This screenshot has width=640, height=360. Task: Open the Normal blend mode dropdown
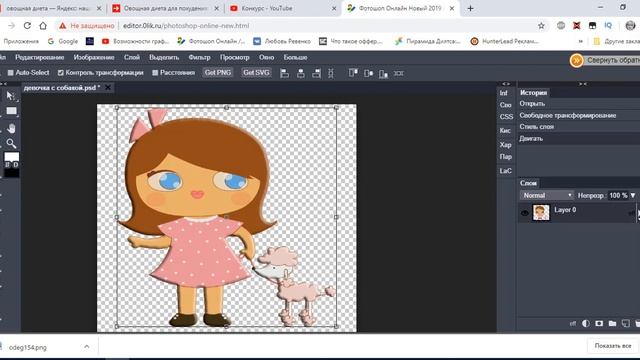547,196
